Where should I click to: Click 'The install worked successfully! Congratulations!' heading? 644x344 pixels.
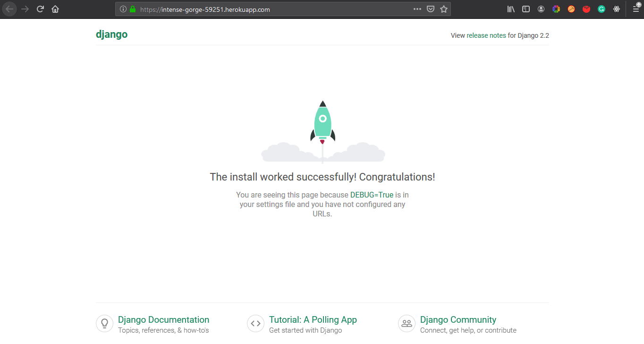pyautogui.click(x=322, y=177)
